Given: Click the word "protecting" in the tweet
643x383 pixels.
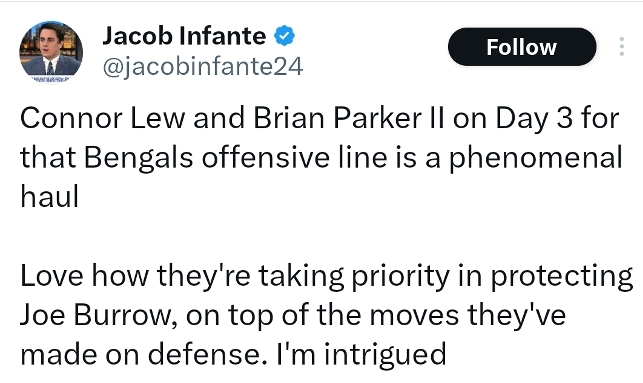Looking at the screenshot, I should click(x=561, y=276).
